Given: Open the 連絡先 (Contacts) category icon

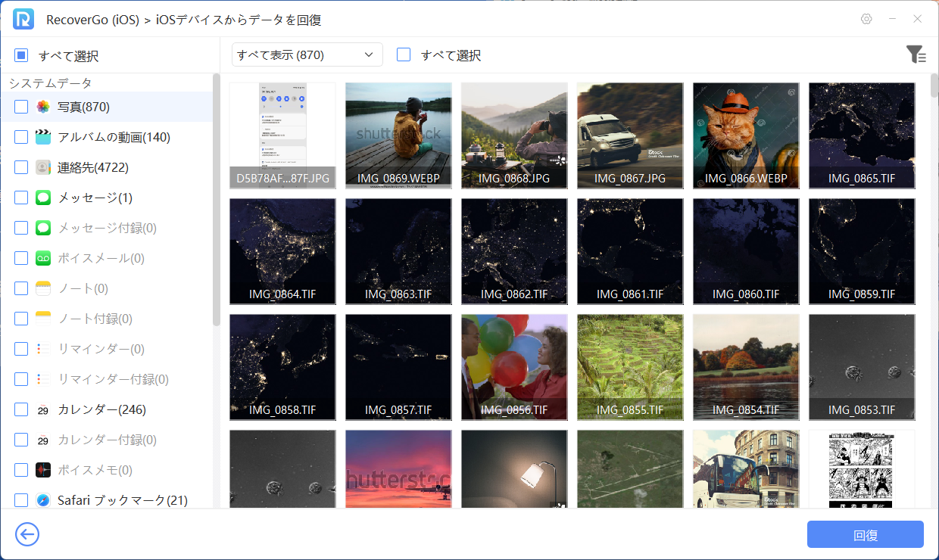Looking at the screenshot, I should click(43, 167).
